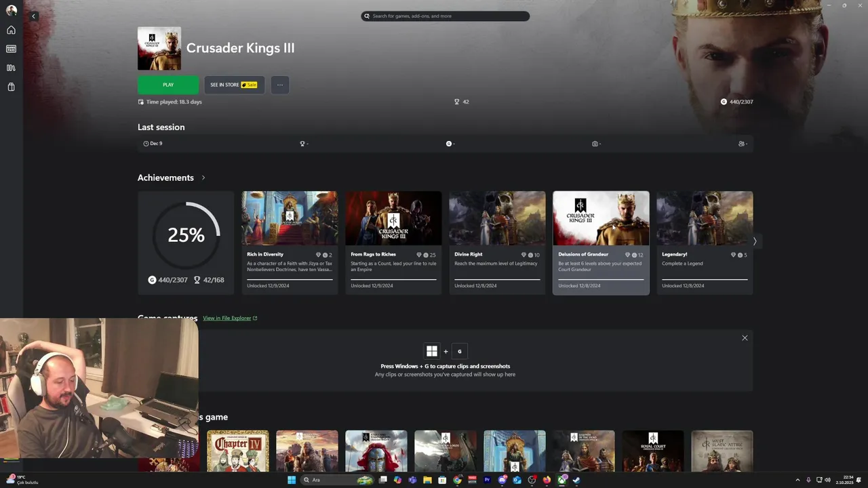Open the Game Pass sidebar icon
868x488 pixels.
11,49
